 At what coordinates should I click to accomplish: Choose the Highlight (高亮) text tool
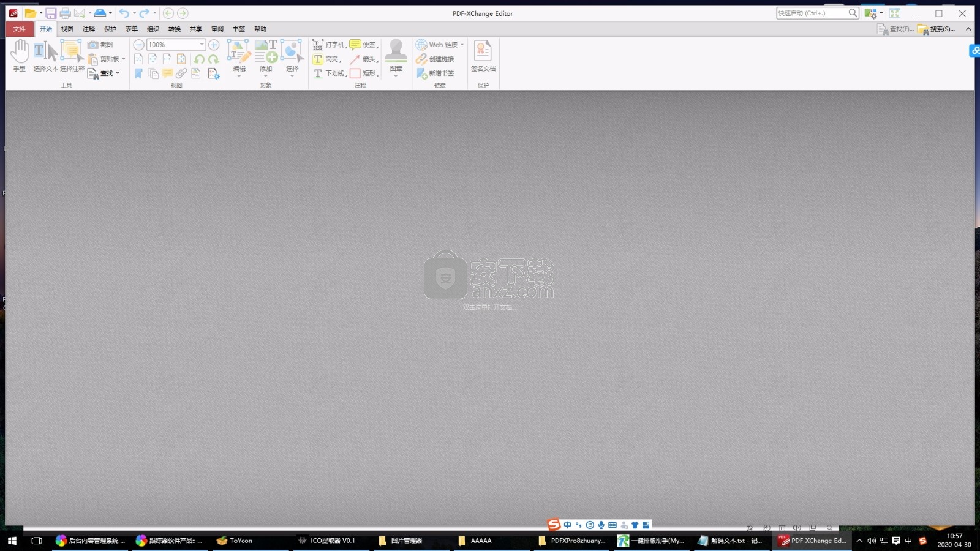[x=327, y=59]
